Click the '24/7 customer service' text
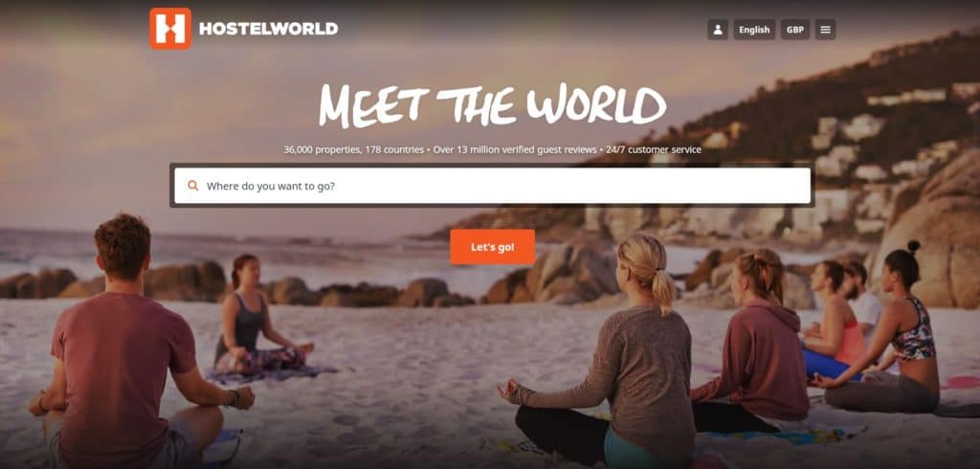 coord(653,150)
